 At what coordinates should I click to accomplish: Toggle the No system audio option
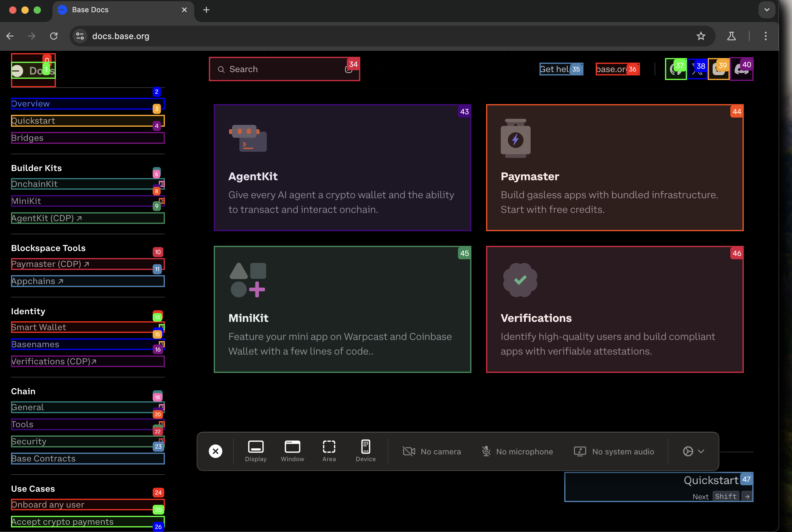(x=614, y=451)
